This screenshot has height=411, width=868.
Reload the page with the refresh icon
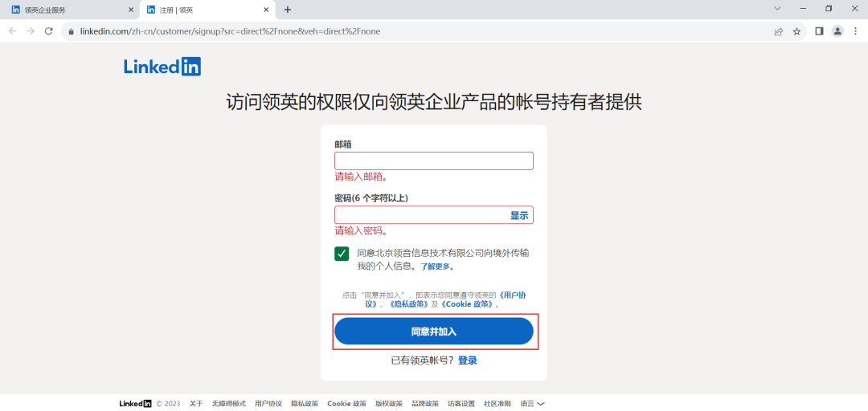(49, 31)
